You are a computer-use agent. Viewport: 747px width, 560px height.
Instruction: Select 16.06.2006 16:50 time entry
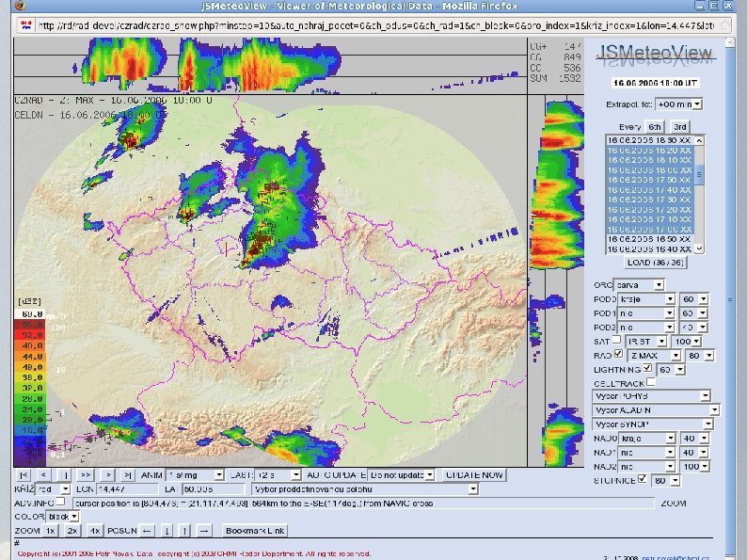(x=649, y=239)
